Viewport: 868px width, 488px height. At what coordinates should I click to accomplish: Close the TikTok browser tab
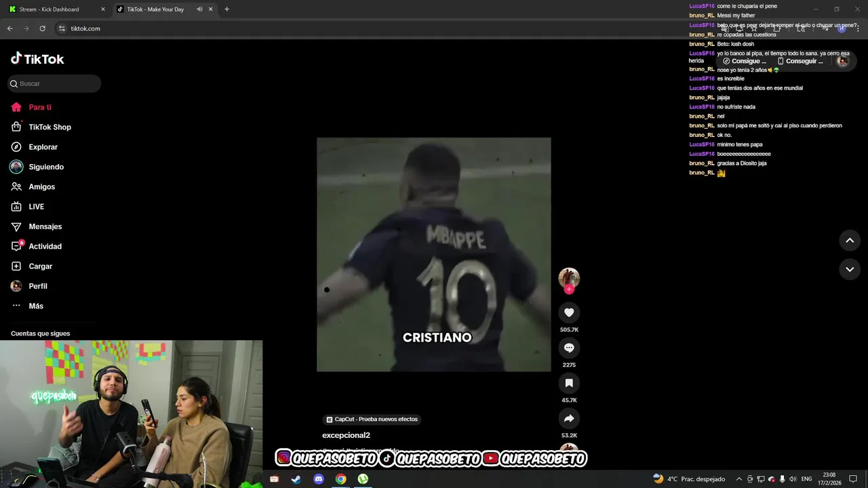(x=211, y=9)
